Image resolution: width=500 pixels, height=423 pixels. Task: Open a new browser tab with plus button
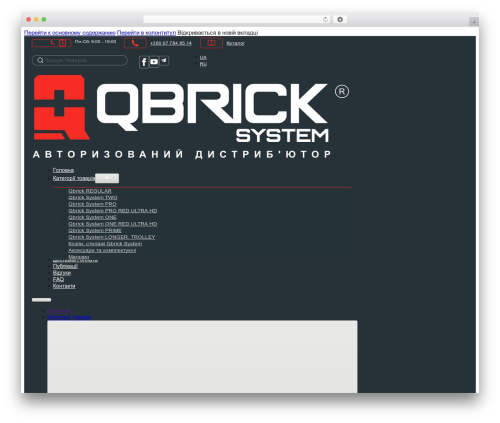point(474,22)
